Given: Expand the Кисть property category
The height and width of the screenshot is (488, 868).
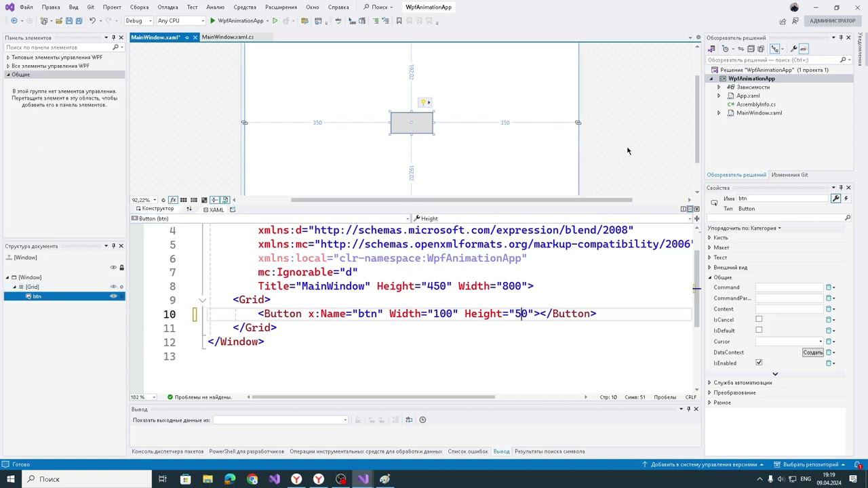Looking at the screenshot, I should (710, 238).
